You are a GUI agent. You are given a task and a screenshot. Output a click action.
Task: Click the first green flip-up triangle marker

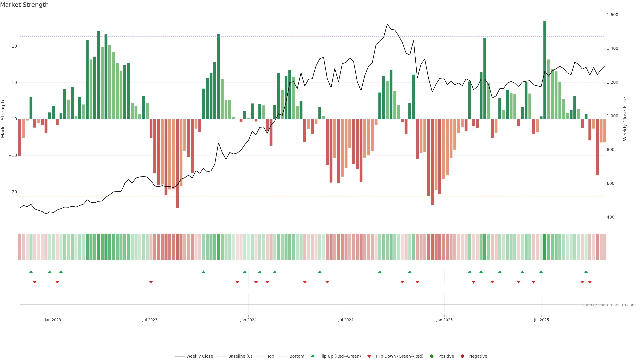(x=31, y=272)
